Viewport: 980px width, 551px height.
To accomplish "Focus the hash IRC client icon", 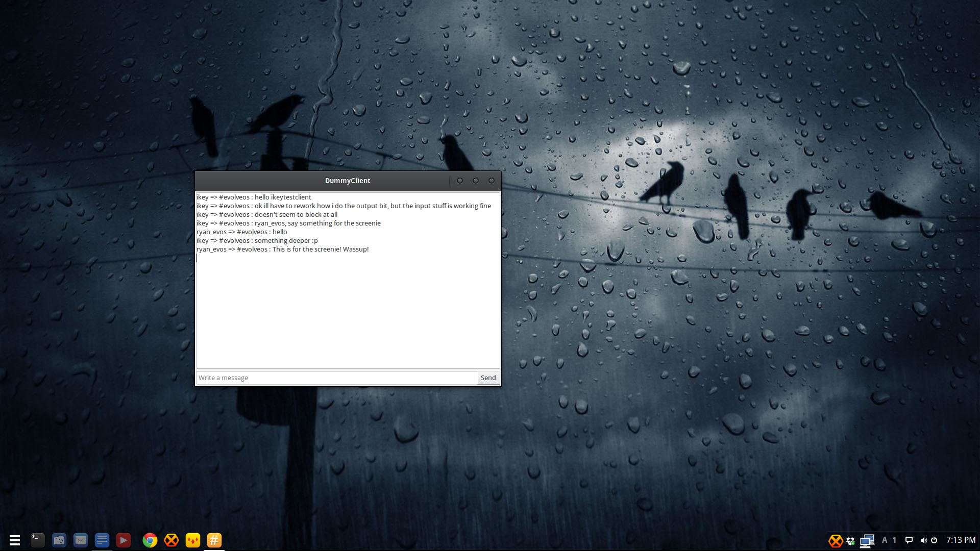I will point(214,540).
